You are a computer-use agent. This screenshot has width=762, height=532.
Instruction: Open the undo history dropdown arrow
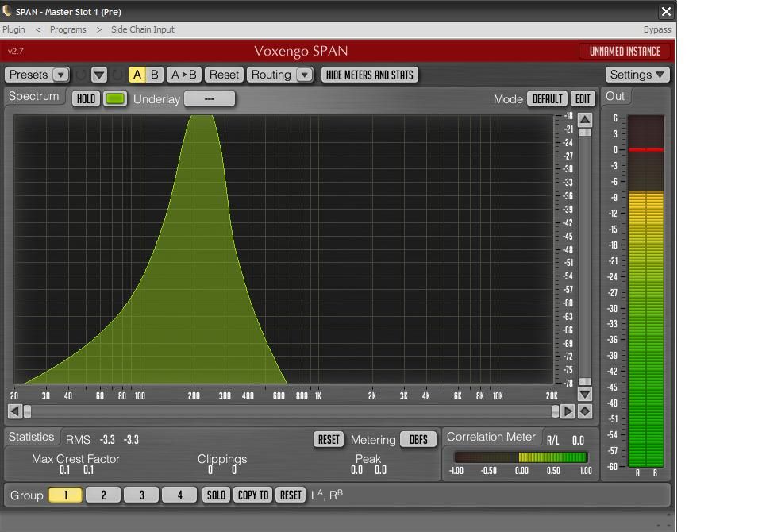tap(99, 75)
